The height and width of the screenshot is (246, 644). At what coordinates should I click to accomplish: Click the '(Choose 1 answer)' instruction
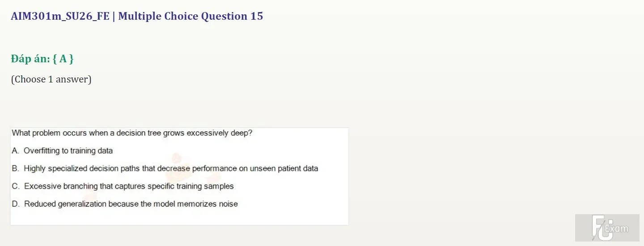(x=51, y=80)
